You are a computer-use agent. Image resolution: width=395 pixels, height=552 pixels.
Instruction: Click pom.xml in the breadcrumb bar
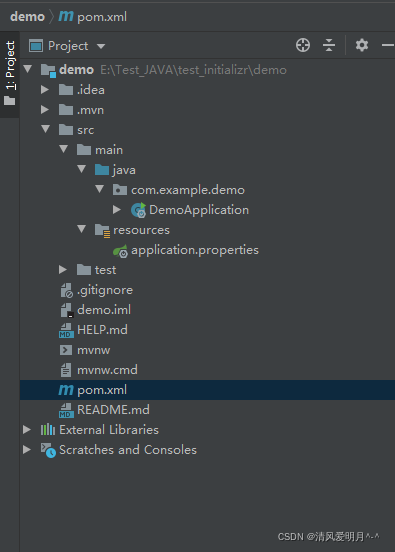(102, 17)
